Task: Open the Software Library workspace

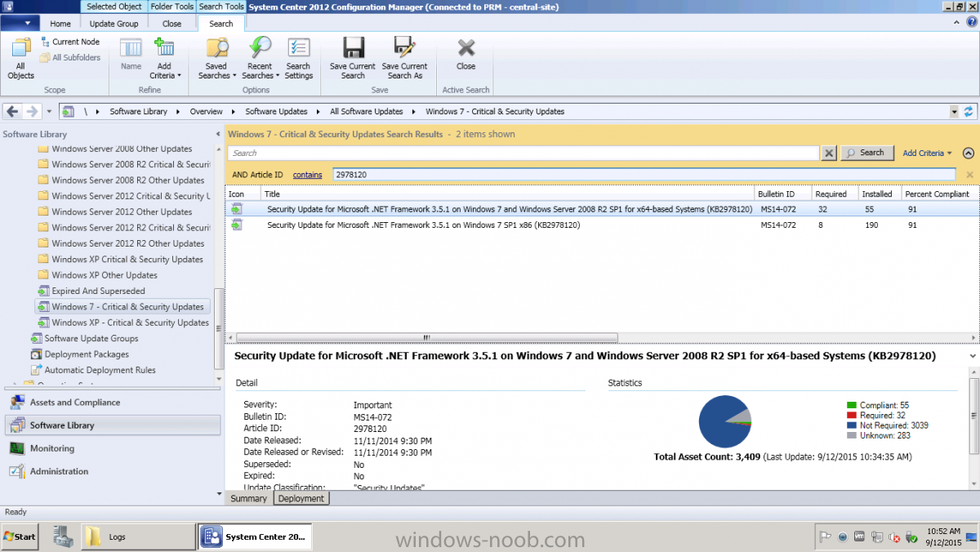Action: coord(112,425)
